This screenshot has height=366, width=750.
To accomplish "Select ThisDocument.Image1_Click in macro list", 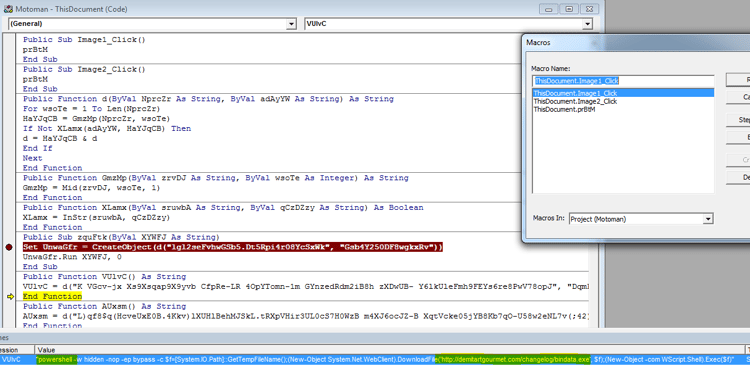I will tap(624, 93).
